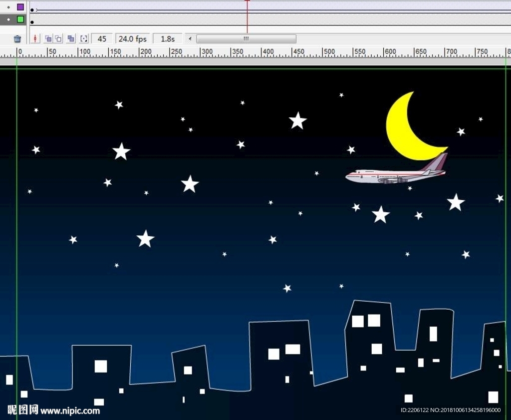This screenshot has width=511, height=420.
Task: Click the horizontal timeline scrollbar thumb
Action: point(246,39)
